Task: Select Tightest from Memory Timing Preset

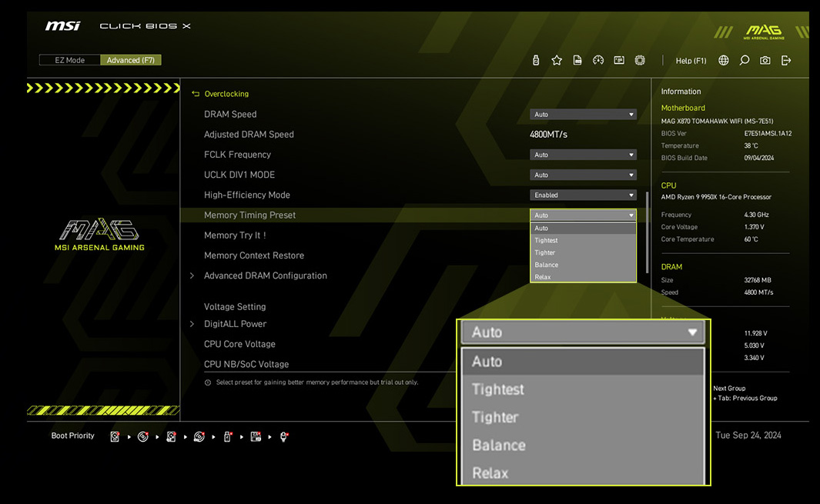Action: tap(545, 240)
